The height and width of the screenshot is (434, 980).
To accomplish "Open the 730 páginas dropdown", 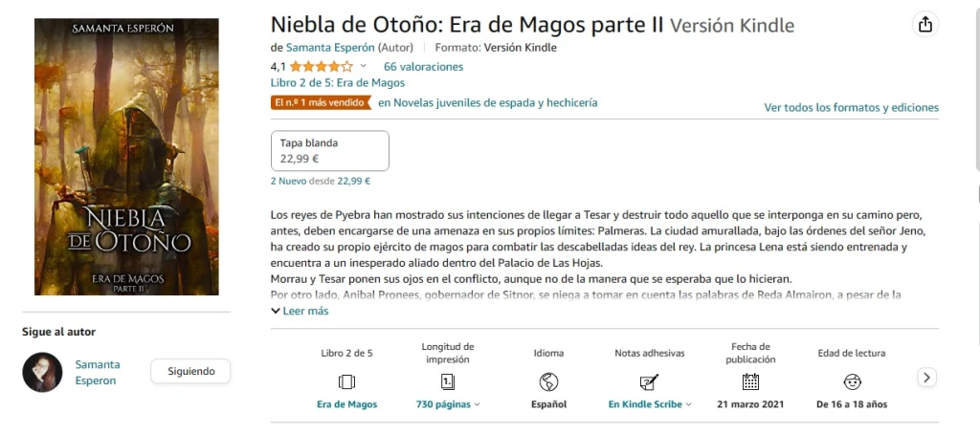I will [x=448, y=404].
